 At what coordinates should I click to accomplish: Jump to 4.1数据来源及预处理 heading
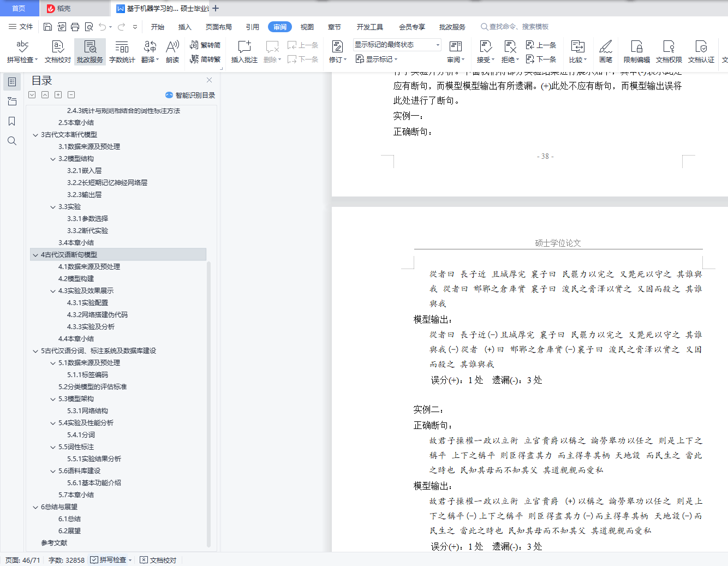pos(89,267)
